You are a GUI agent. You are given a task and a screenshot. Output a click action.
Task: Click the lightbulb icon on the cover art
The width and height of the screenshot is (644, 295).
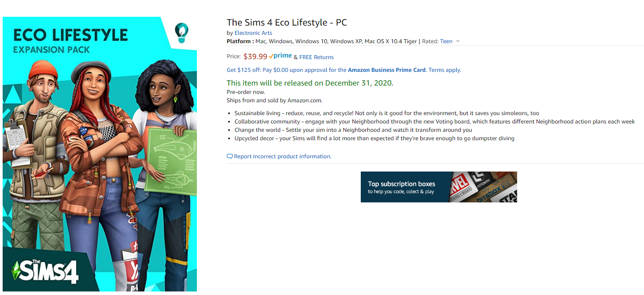tap(181, 33)
